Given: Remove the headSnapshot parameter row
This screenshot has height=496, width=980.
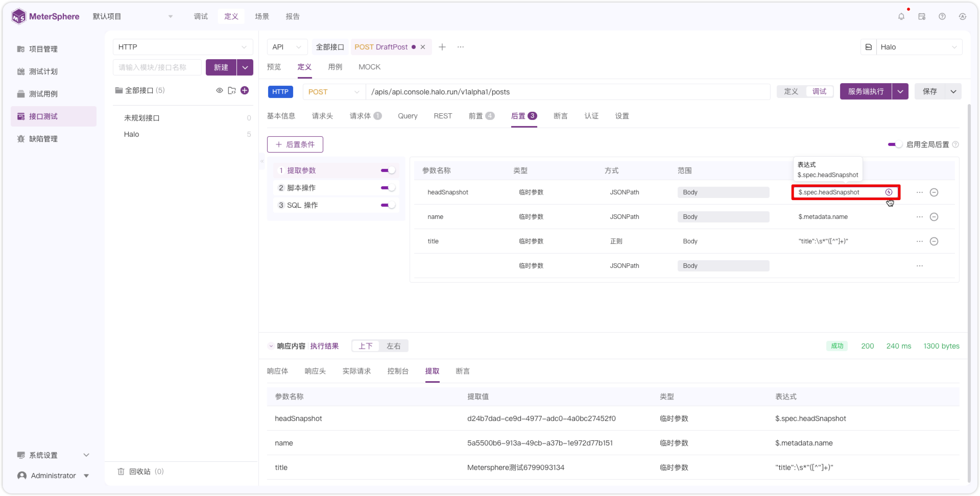Looking at the screenshot, I should (x=934, y=192).
